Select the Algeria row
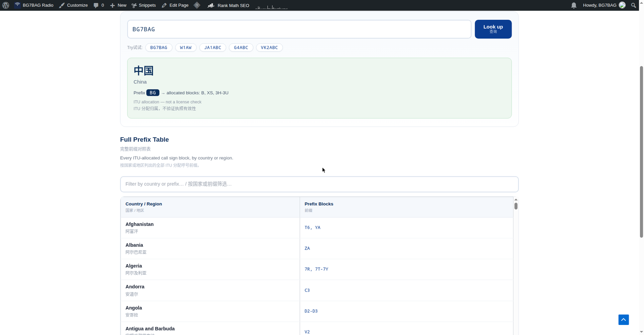644x335 pixels. point(317,269)
